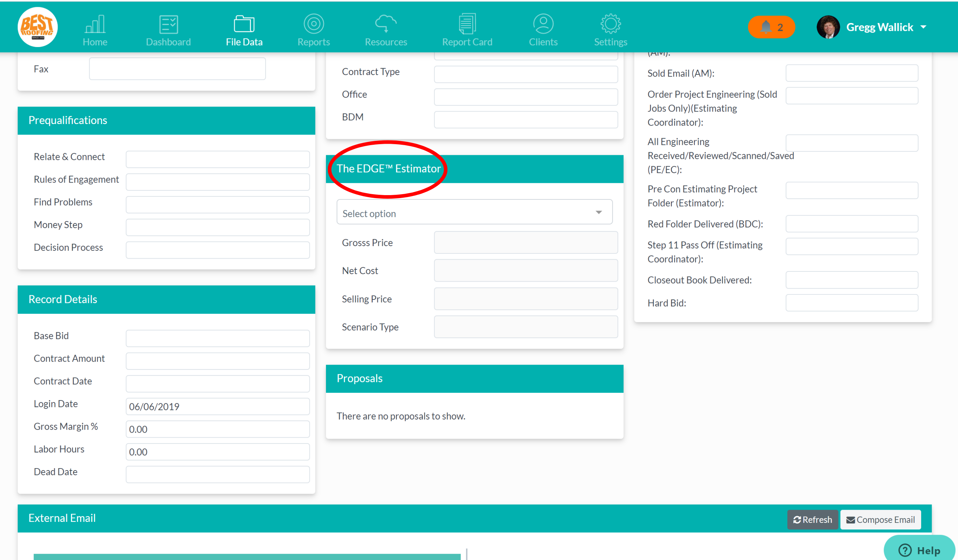Screen dimensions: 958x560
Task: Click the Contract Date field
Action: pyautogui.click(x=218, y=384)
